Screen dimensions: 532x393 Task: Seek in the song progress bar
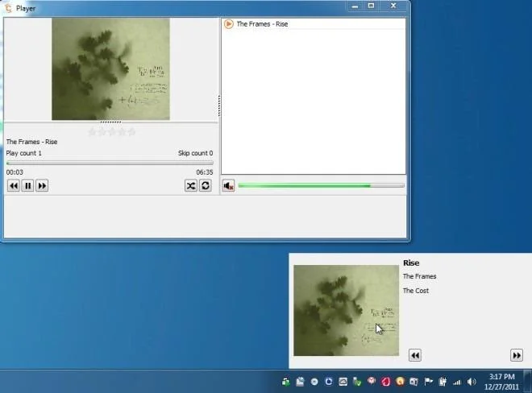pos(110,163)
